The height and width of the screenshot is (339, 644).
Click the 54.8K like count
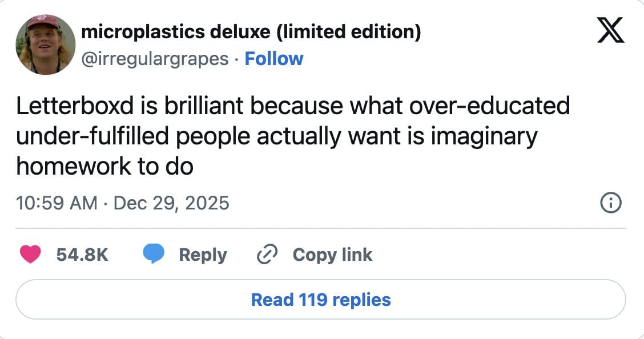click(82, 255)
